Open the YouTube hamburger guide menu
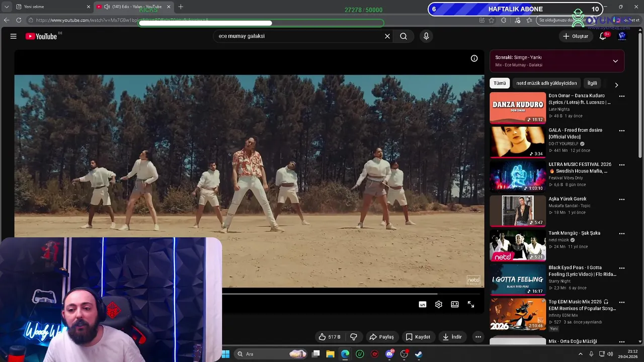Viewport: 644px width, 362px height. (x=14, y=36)
